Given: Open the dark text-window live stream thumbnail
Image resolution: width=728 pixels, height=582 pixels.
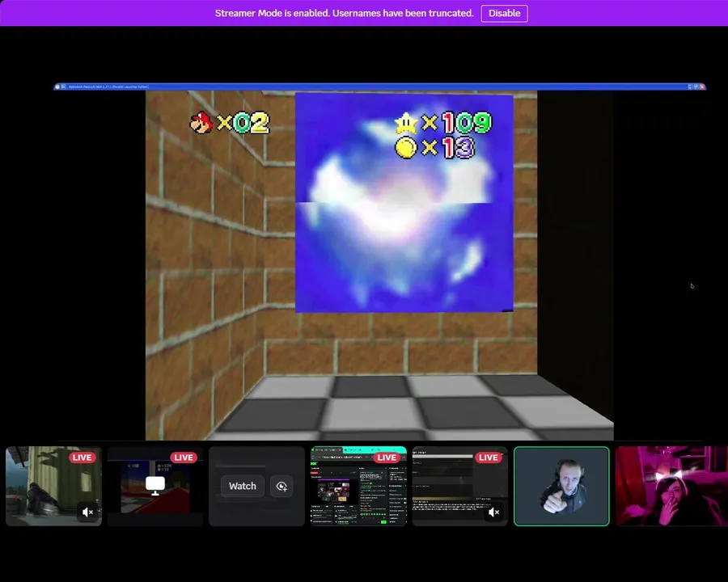Looking at the screenshot, I should (x=460, y=486).
